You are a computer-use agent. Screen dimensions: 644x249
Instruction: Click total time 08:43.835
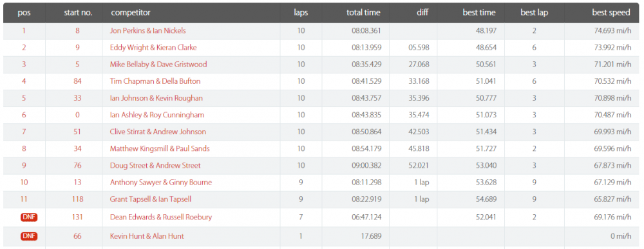366,115
